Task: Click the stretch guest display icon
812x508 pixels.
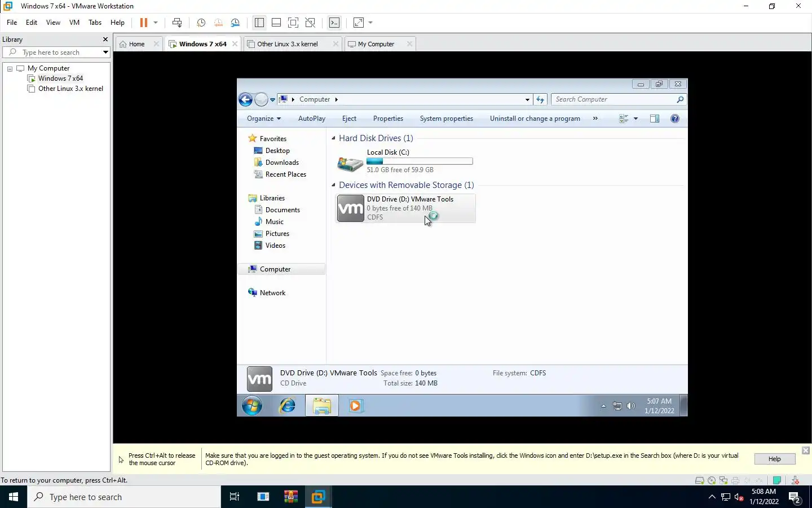Action: tap(359, 23)
